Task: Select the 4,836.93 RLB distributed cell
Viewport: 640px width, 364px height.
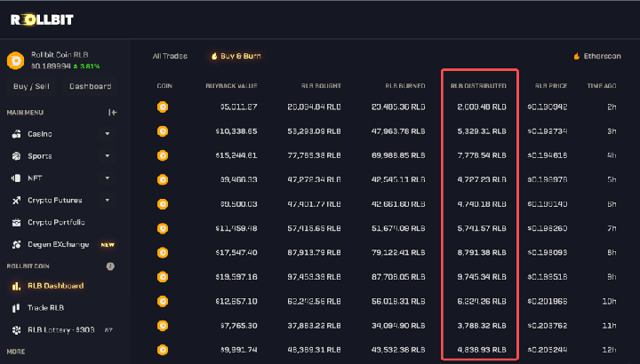Action: (x=482, y=350)
